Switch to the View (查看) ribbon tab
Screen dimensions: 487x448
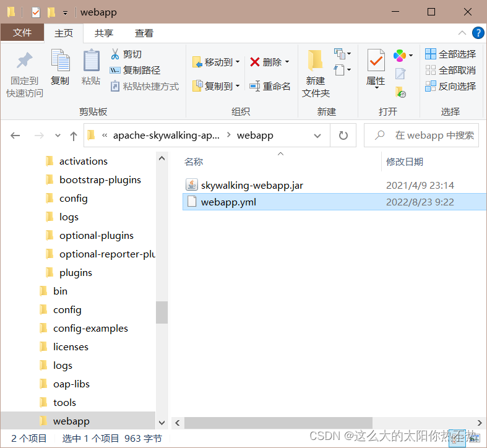(x=144, y=33)
